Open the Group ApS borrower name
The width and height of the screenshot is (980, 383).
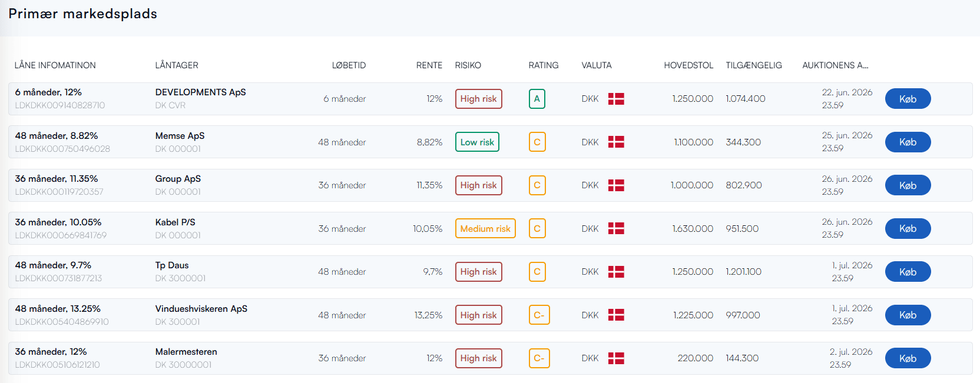[178, 179]
